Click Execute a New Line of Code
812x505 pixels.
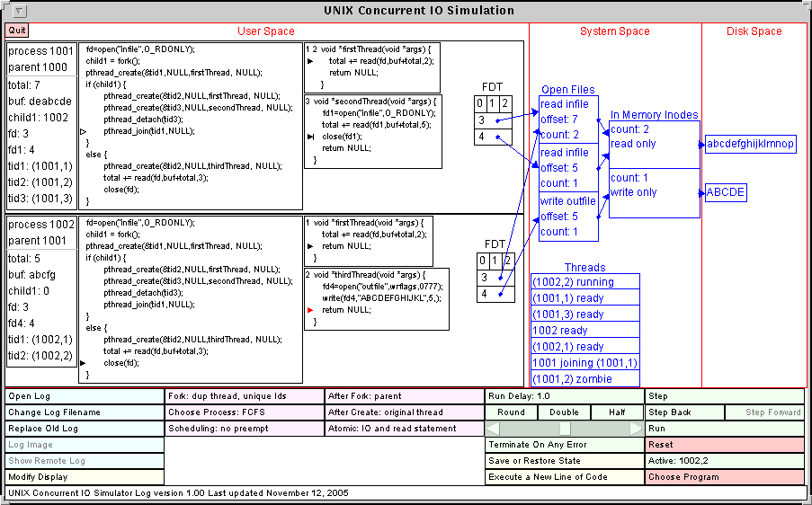tap(565, 477)
